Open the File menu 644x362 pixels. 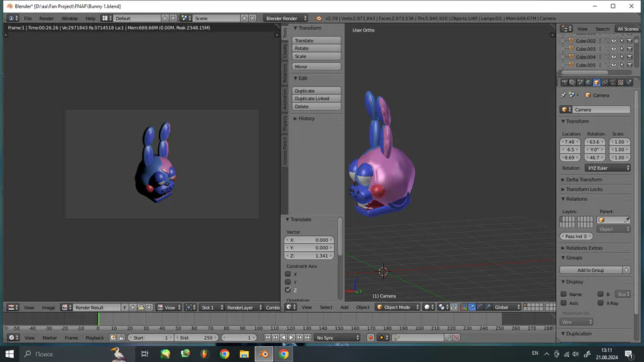(x=27, y=18)
